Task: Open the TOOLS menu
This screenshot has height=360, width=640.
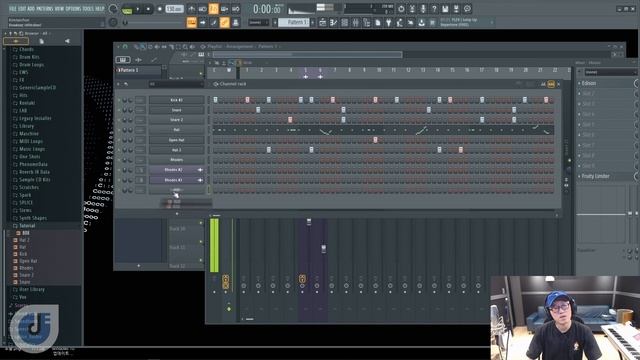Action: click(x=87, y=8)
